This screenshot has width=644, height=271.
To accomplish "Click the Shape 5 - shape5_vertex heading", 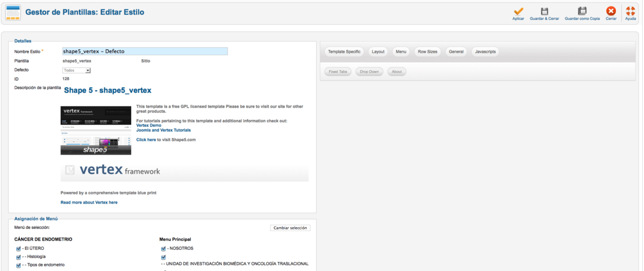I will tap(108, 90).
